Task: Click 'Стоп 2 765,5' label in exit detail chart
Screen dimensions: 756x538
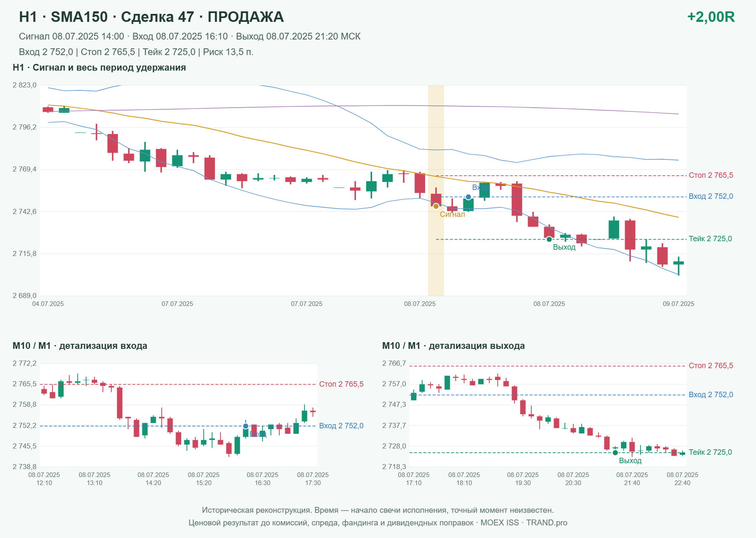Action: pos(711,366)
